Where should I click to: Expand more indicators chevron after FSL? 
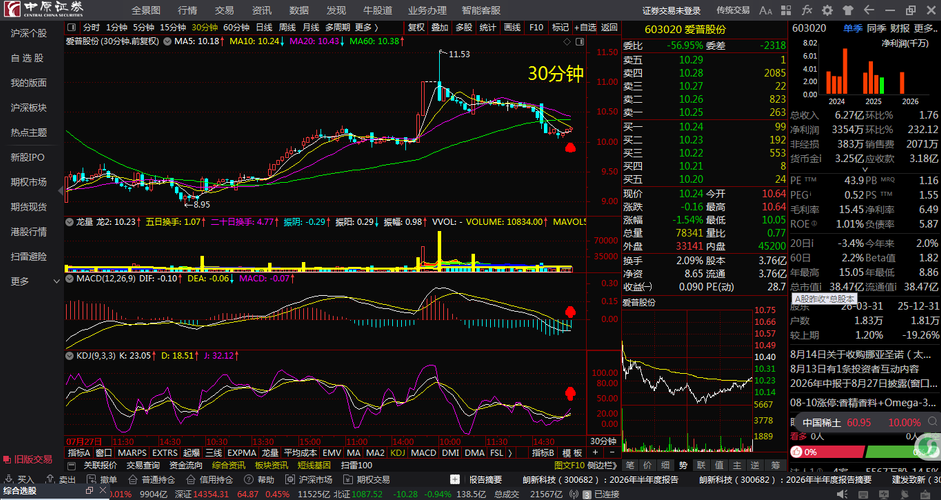[510, 453]
